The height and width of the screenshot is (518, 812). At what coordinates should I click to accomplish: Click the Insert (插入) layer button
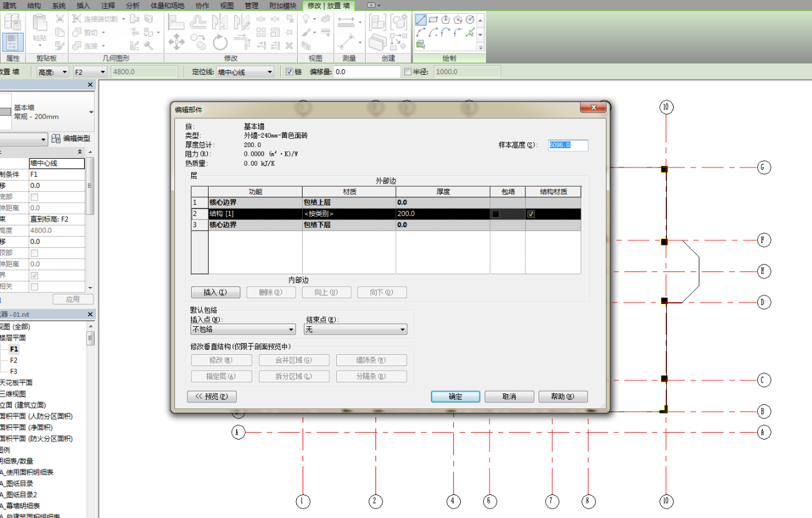click(215, 292)
